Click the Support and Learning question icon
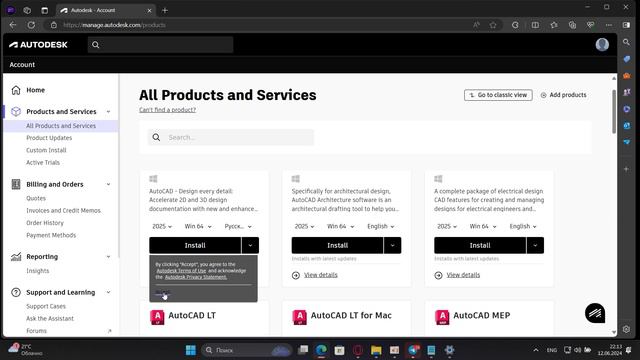 [16, 292]
